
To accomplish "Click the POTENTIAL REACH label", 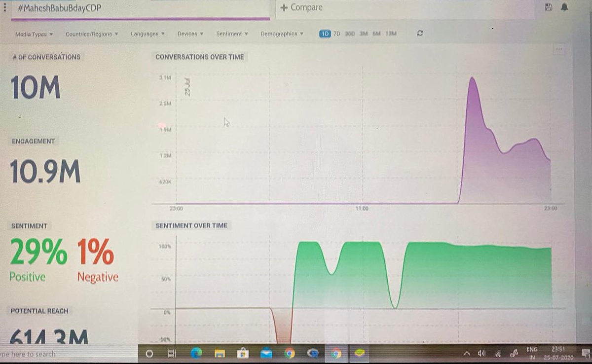I will coord(40,311).
